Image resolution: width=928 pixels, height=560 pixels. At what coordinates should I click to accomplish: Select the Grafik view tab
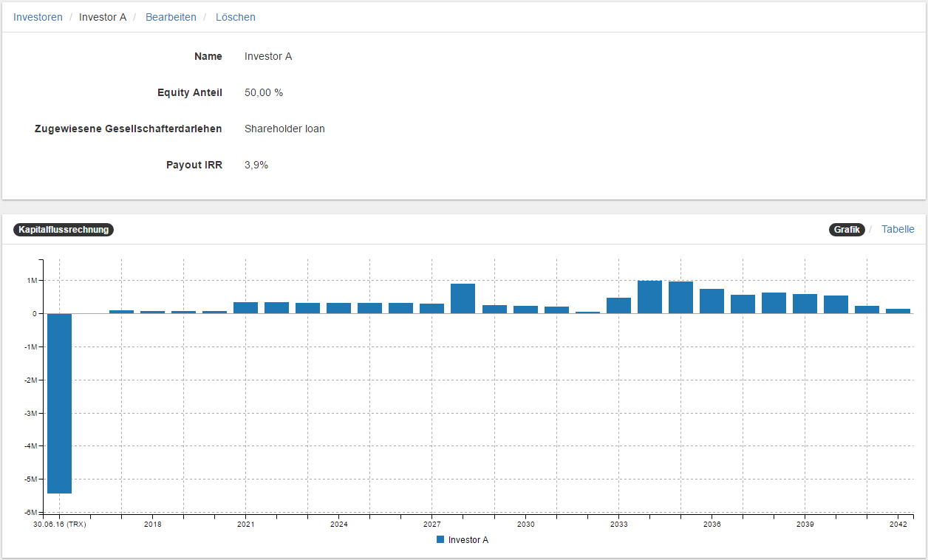pos(847,230)
